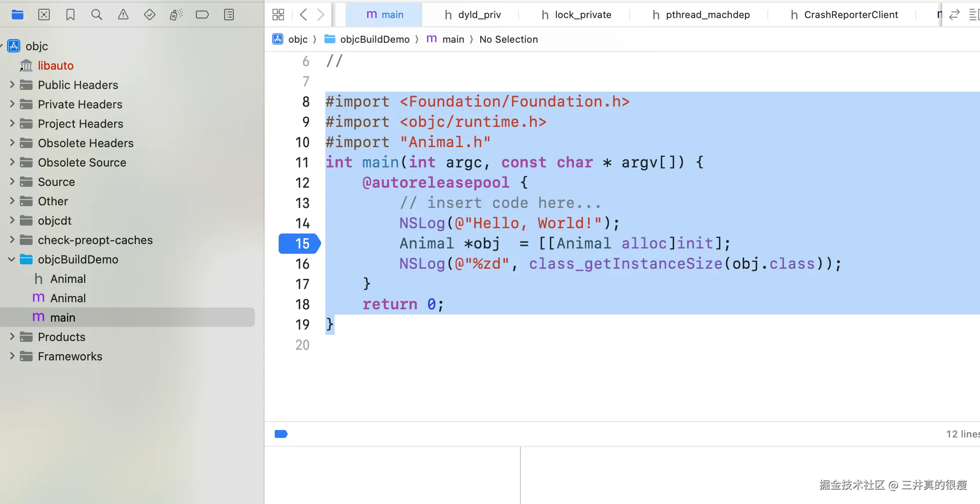
Task: Open the Debug navigator spray icon
Action: (176, 15)
